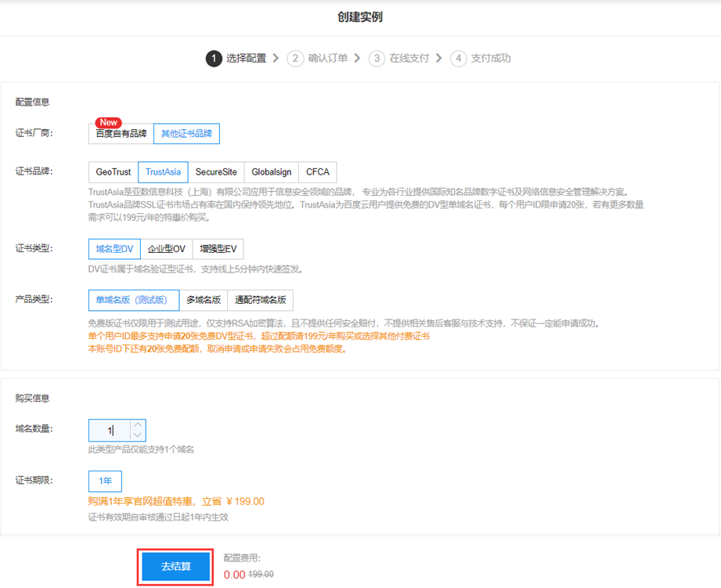Click the 证书品牌 field label
Viewport: 721px width, 588px height.
click(x=34, y=171)
